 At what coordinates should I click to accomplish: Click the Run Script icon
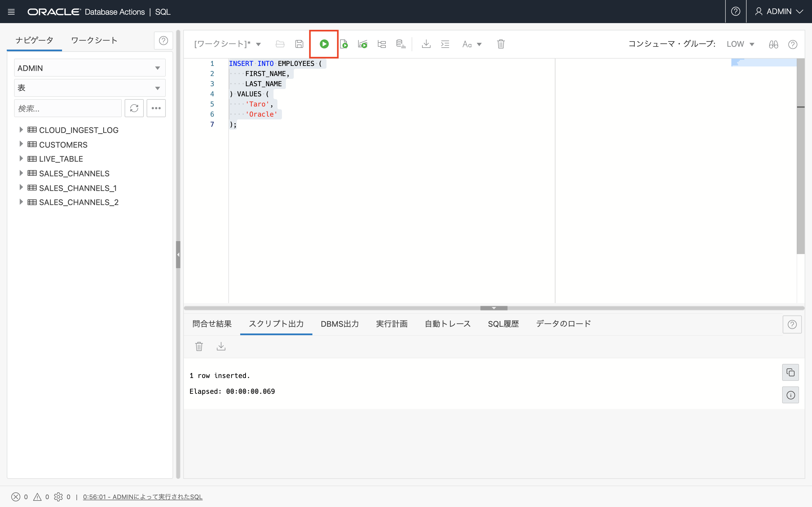coord(344,44)
